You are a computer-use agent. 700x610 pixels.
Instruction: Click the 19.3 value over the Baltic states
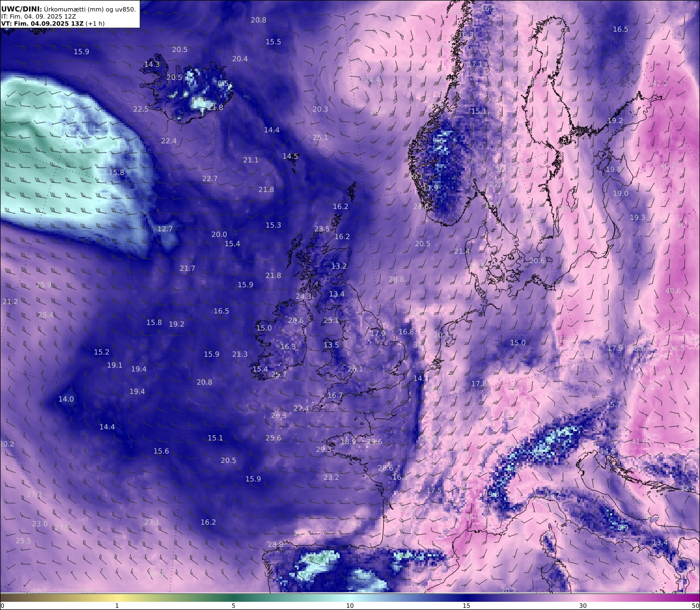638,217
